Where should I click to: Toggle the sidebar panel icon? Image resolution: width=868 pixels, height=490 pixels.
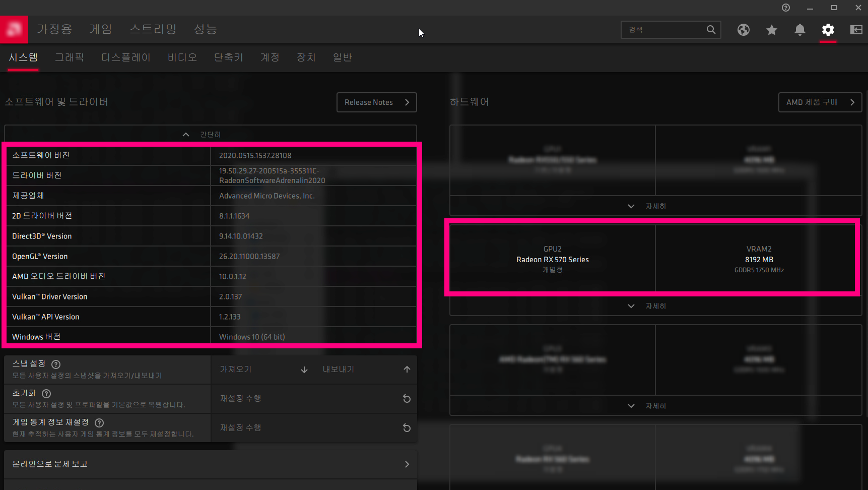pos(856,30)
